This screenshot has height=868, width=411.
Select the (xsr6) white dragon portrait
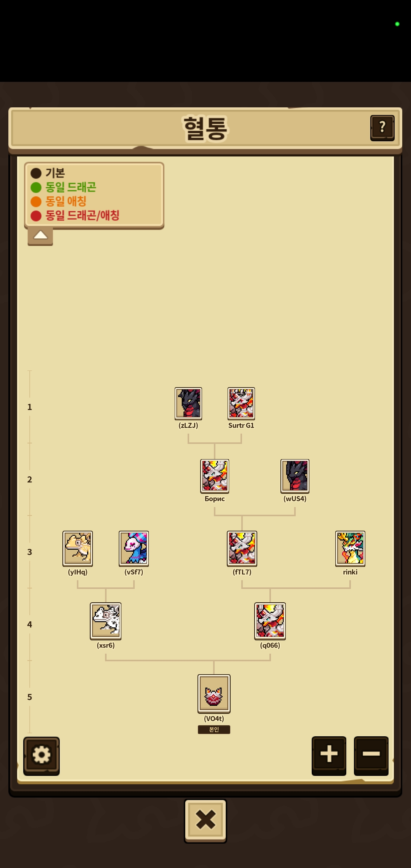point(106,621)
